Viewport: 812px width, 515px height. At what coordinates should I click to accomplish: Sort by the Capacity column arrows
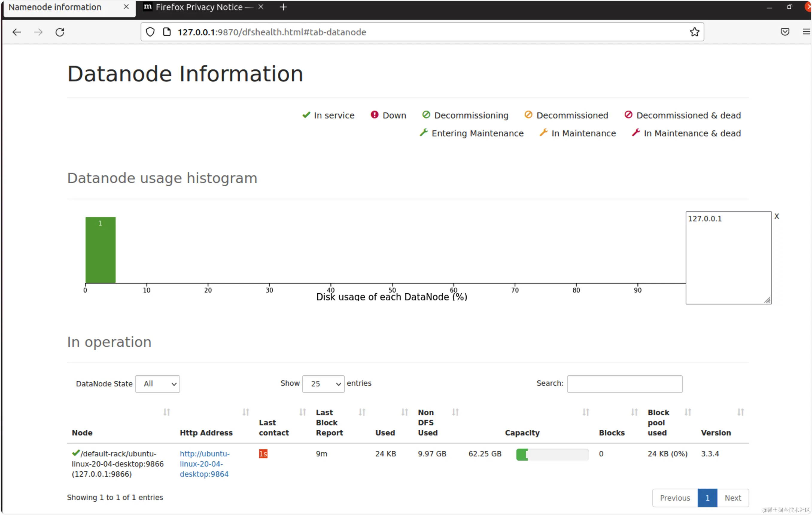click(586, 412)
